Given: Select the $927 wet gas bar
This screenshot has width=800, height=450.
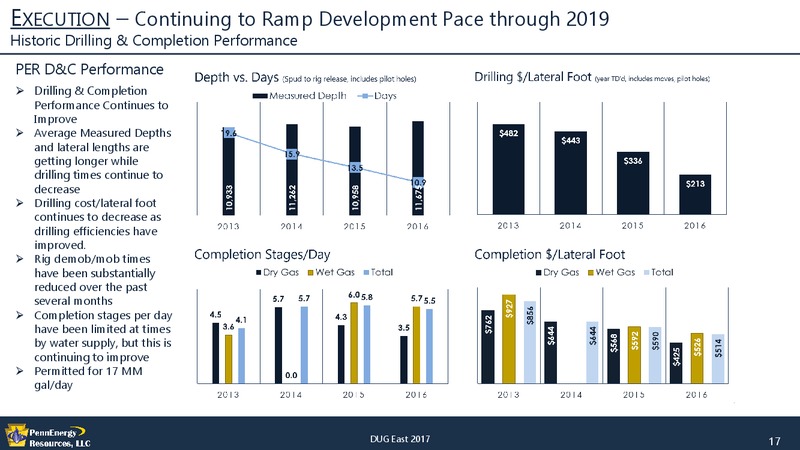Looking at the screenshot, I should point(509,339).
